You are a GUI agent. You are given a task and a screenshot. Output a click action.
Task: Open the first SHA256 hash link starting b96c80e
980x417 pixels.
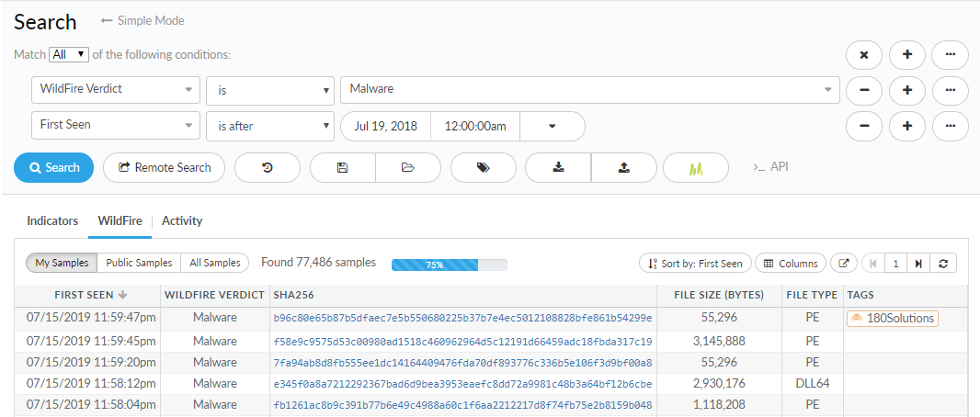point(462,318)
